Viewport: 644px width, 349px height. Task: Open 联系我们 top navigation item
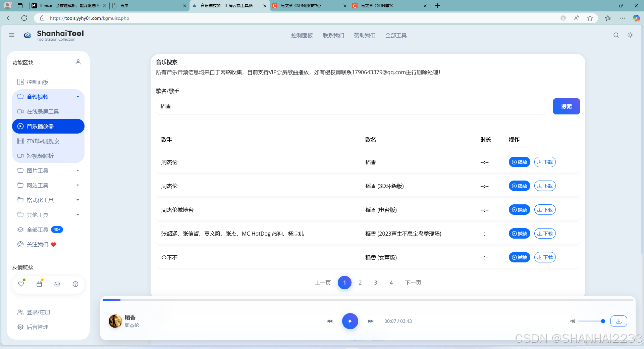[x=333, y=35]
